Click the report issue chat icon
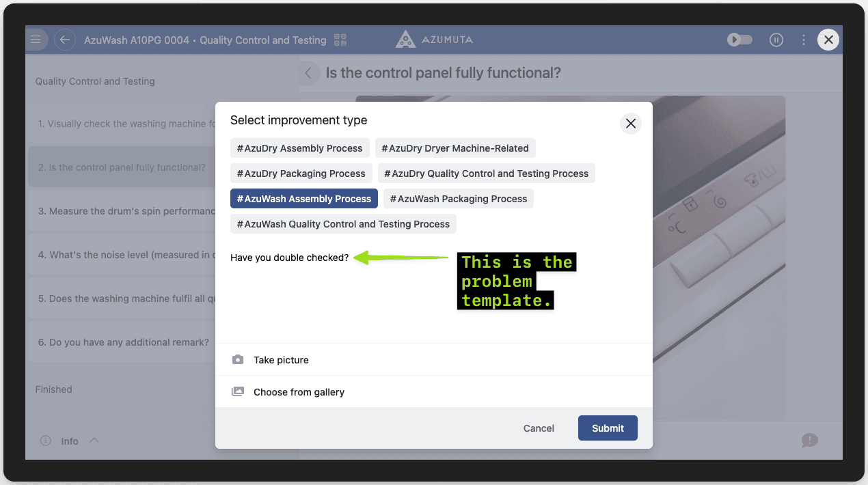This screenshot has height=485, width=868. [809, 441]
